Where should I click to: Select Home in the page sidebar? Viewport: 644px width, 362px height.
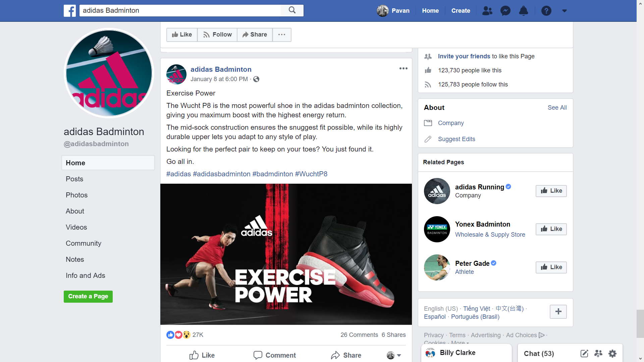(108, 163)
